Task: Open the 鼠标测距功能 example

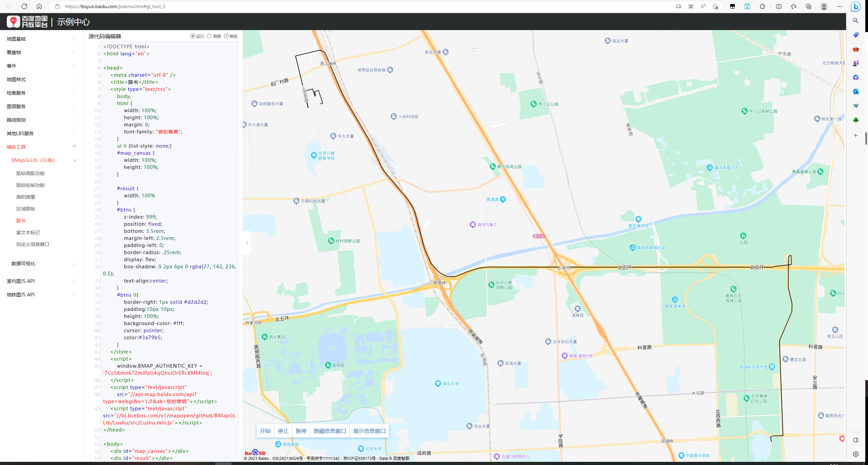Action: (x=30, y=173)
